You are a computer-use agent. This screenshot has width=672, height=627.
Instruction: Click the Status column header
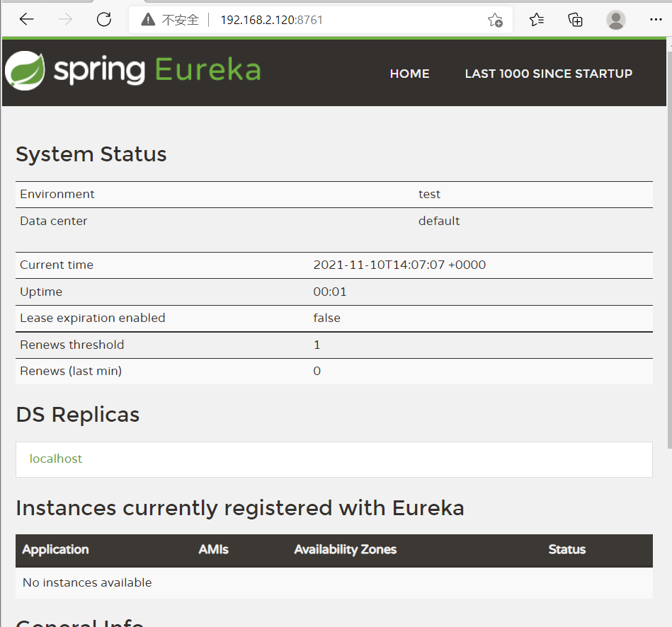567,549
